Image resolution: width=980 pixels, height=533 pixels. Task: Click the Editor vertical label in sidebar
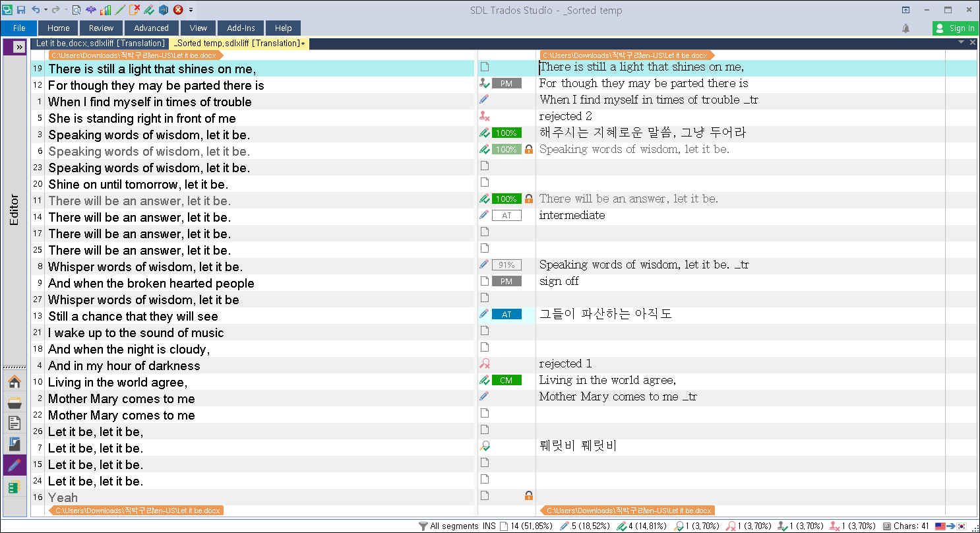tap(15, 209)
